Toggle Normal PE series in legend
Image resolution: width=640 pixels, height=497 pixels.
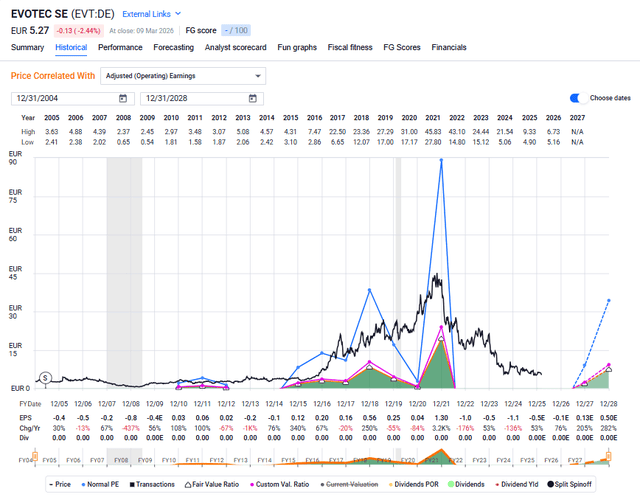pos(100,484)
